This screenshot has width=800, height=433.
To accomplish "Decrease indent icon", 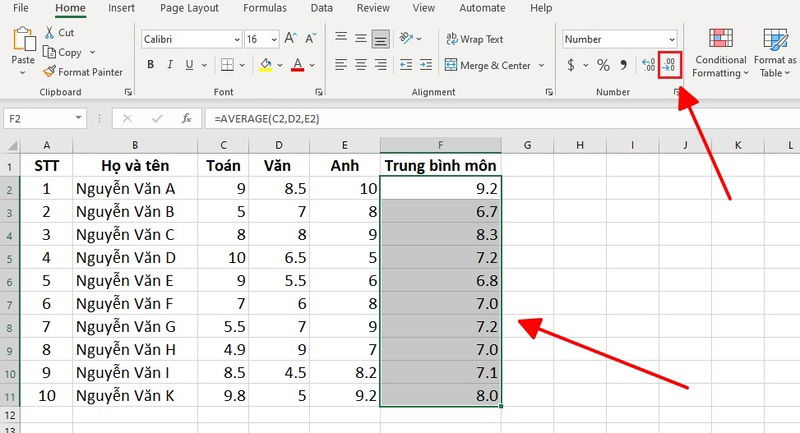I will [x=406, y=65].
